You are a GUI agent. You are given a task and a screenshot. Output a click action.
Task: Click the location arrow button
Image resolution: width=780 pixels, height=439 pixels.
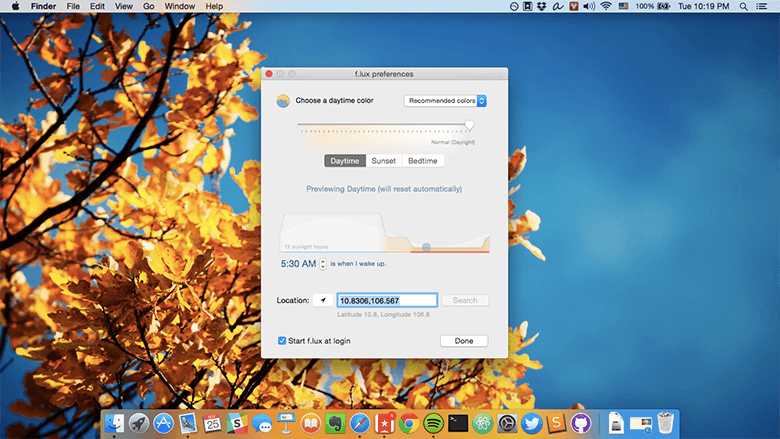pos(323,300)
